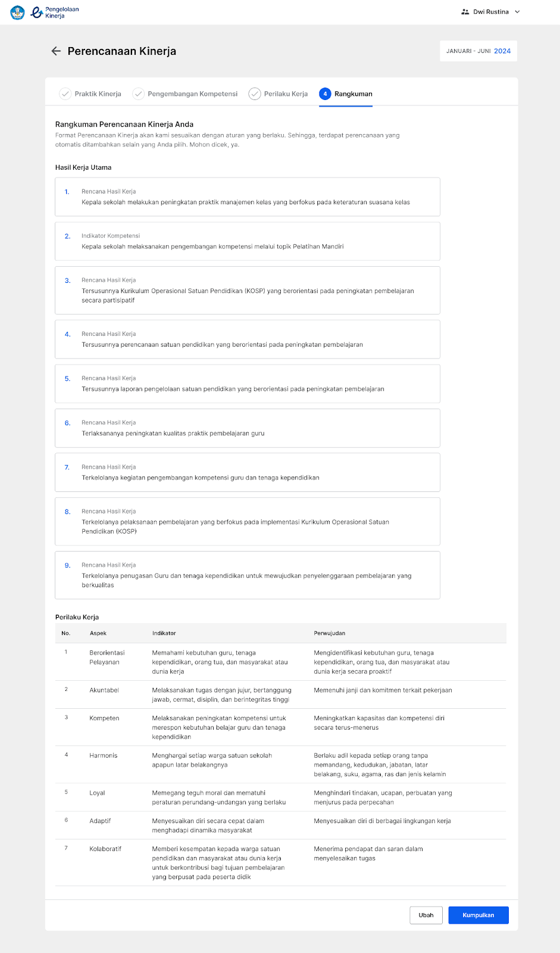Select the Indikator Kompetensi card number 2
The image size is (560, 953).
point(248,241)
